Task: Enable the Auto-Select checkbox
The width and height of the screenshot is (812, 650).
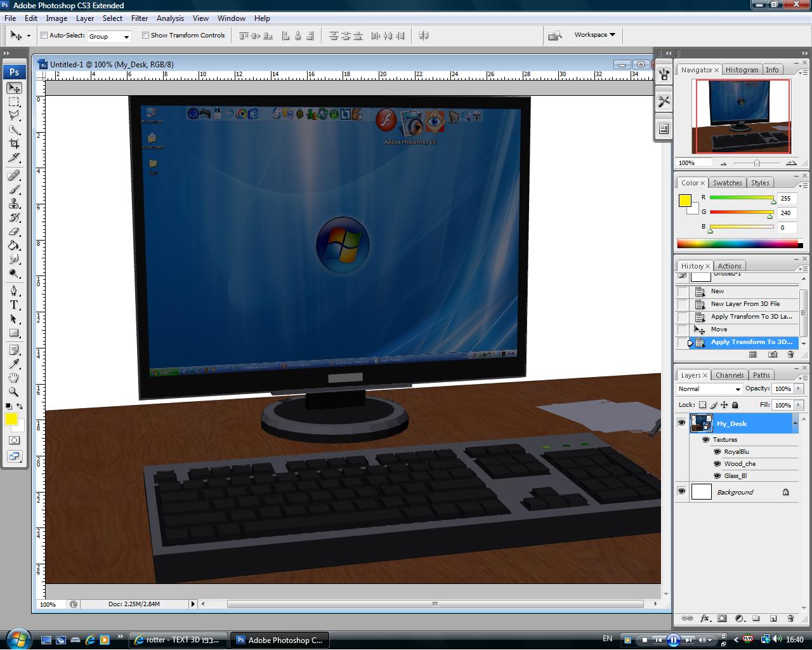Action: [x=44, y=36]
